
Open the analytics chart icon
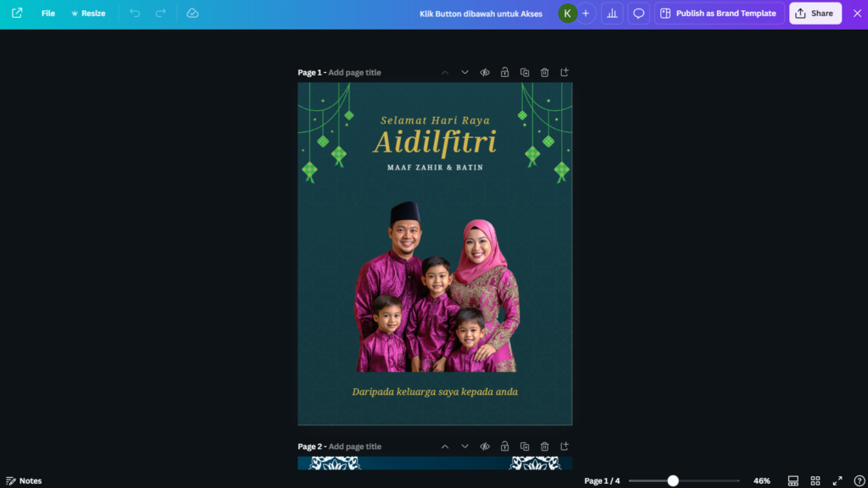pyautogui.click(x=612, y=14)
